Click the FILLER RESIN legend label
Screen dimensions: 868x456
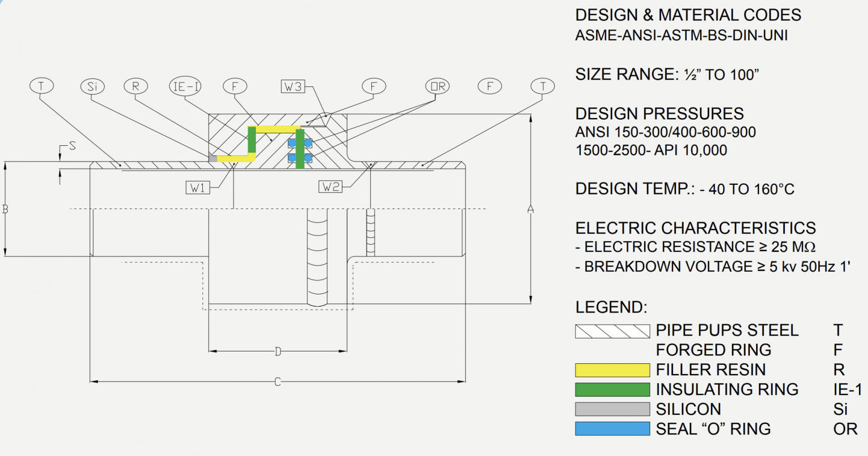(x=711, y=370)
